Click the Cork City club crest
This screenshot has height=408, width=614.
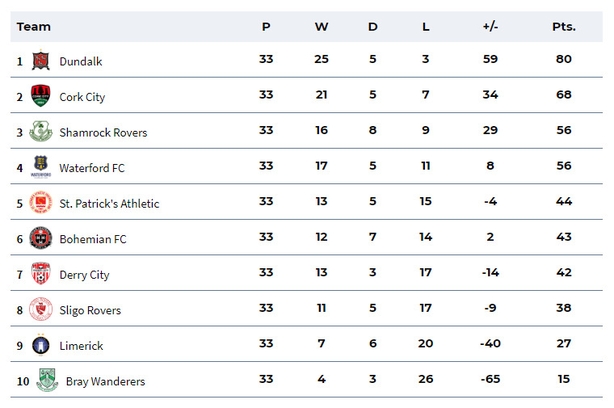point(41,96)
